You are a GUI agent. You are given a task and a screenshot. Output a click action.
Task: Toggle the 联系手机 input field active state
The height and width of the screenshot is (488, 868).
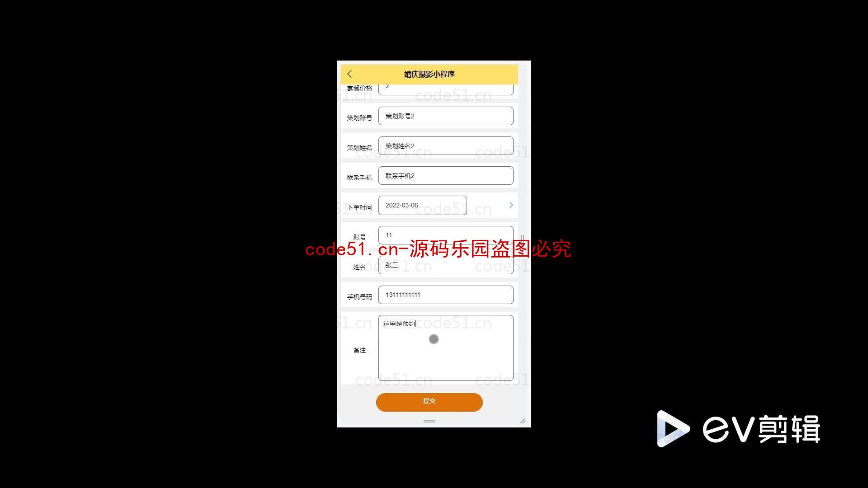click(445, 175)
